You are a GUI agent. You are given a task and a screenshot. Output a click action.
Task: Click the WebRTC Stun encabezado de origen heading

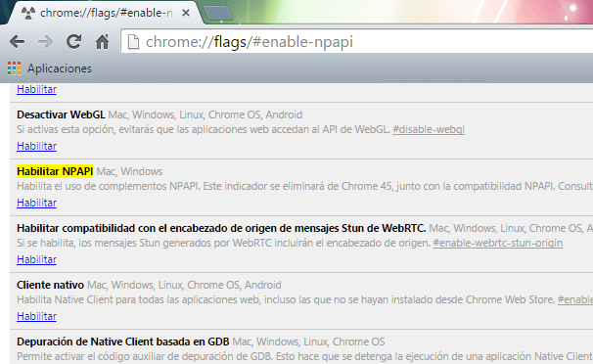tap(221, 228)
